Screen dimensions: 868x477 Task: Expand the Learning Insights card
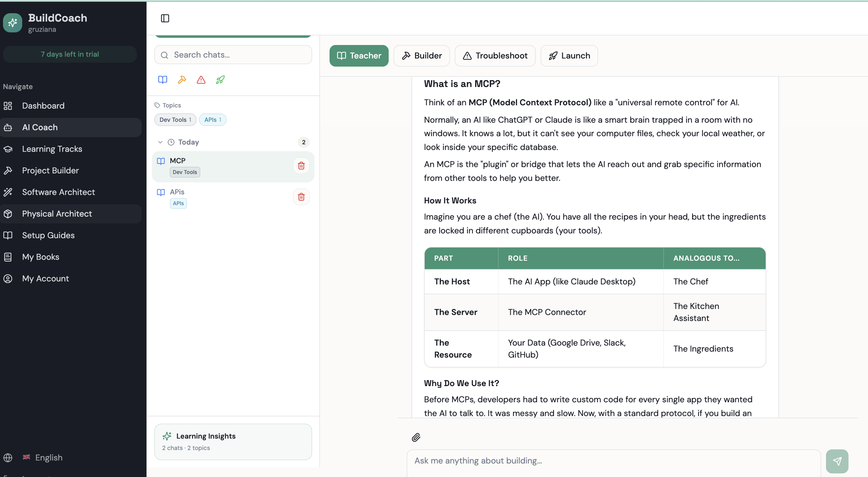pos(233,441)
